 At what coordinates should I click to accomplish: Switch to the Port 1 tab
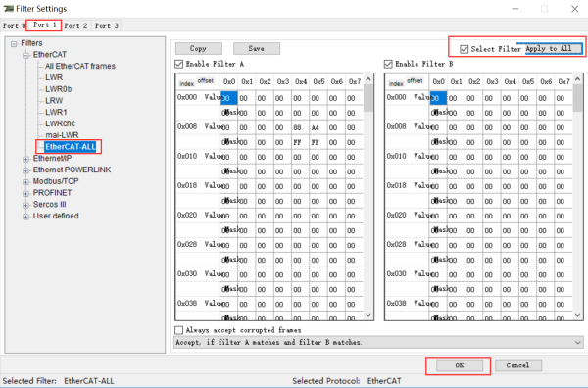44,25
